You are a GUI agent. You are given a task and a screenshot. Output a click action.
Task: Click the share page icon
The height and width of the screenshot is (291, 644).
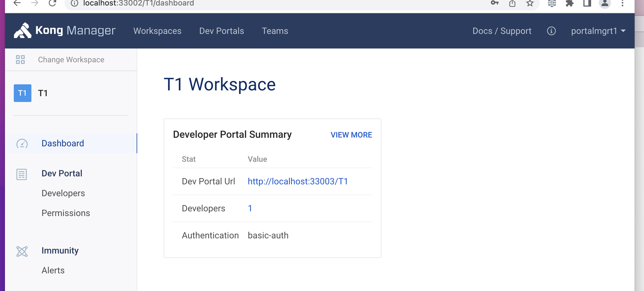(512, 3)
